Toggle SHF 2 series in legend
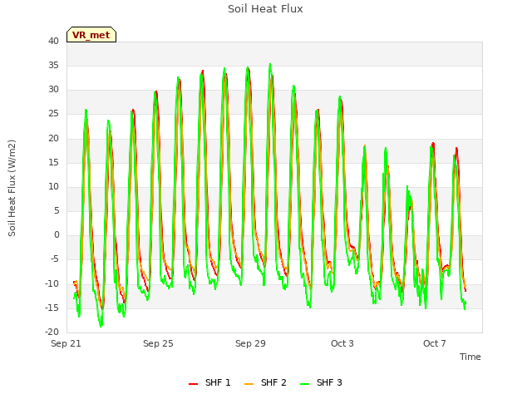 tap(265, 382)
